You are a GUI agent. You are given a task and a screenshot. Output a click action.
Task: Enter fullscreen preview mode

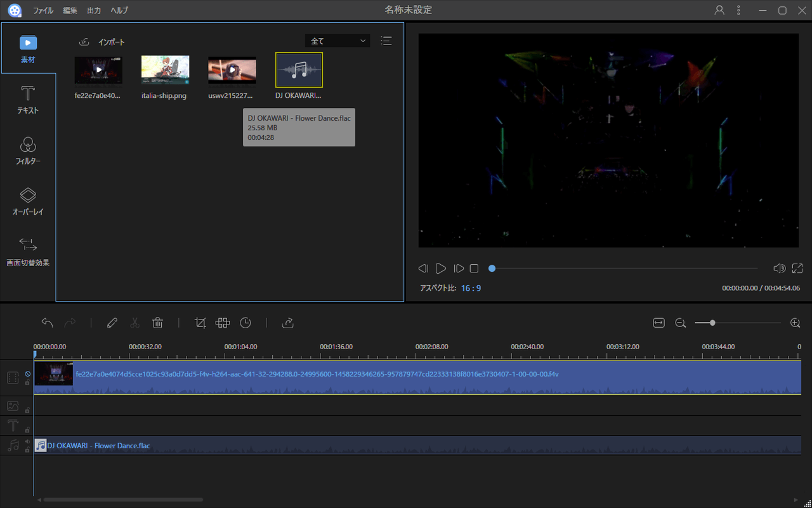click(797, 269)
